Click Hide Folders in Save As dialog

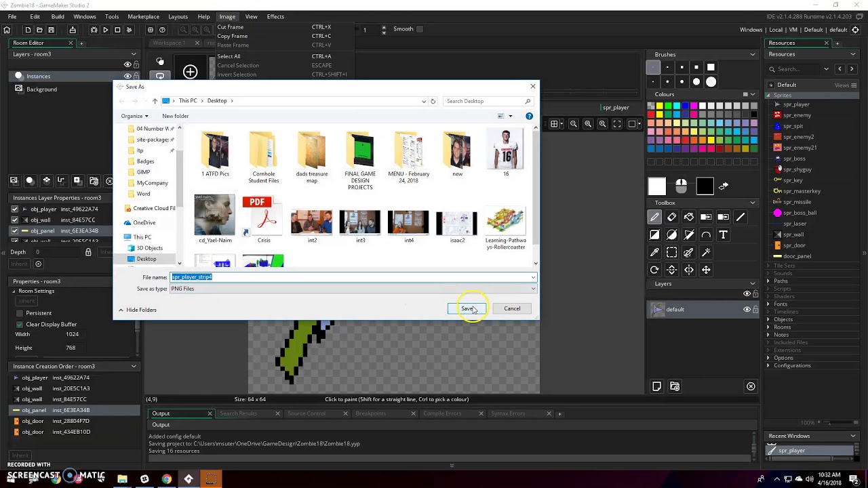click(138, 310)
